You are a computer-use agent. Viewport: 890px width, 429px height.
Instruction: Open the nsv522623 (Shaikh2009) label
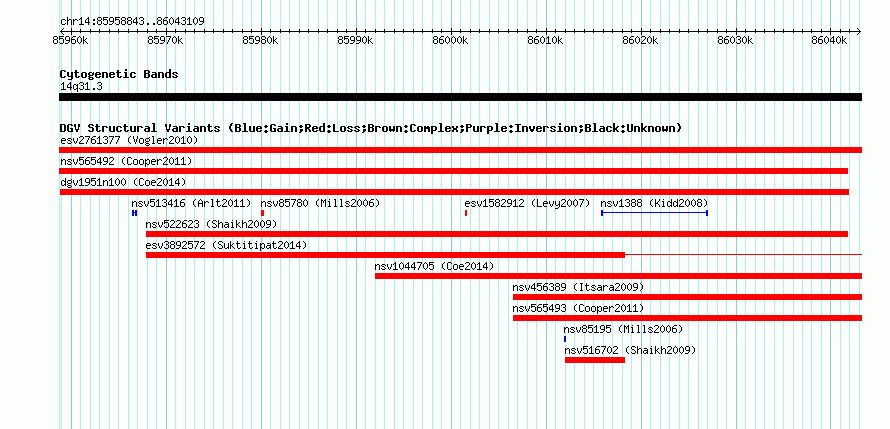[211, 224]
